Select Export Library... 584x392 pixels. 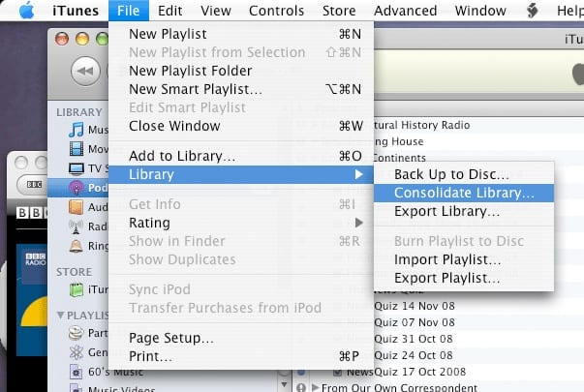[x=464, y=211]
